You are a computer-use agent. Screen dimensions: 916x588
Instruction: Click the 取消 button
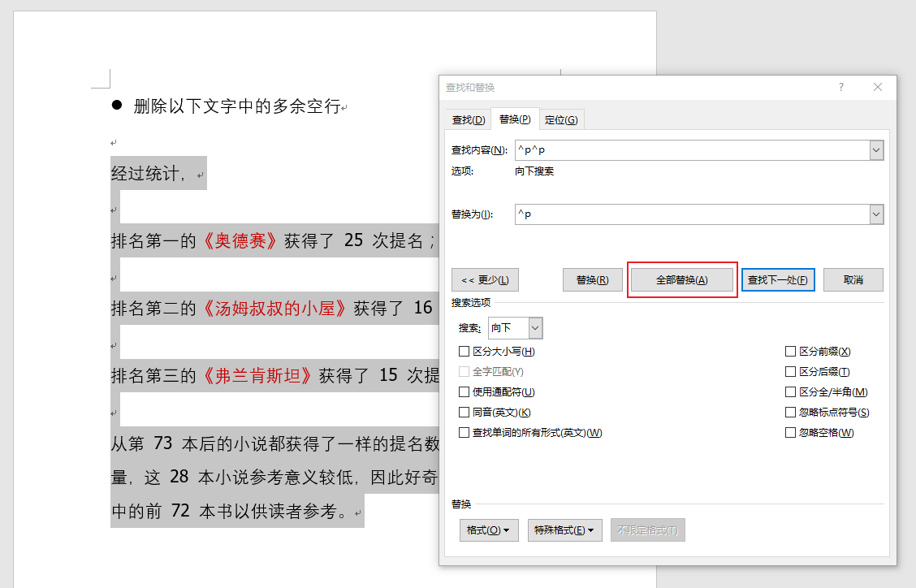[x=853, y=280]
